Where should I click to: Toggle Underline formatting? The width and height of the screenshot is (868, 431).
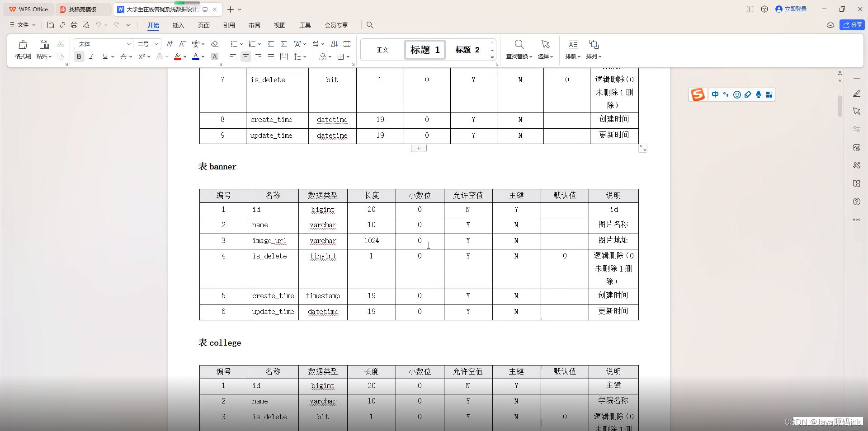[x=105, y=56]
